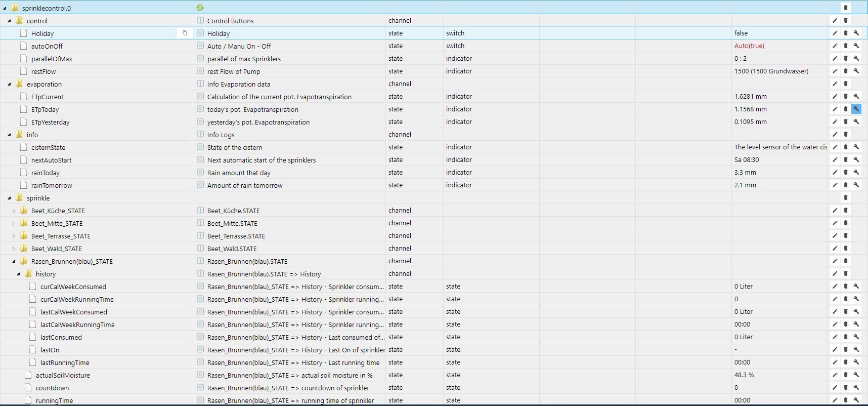Collapse the history folder
Image resolution: width=868 pixels, height=406 pixels.
(x=18, y=274)
